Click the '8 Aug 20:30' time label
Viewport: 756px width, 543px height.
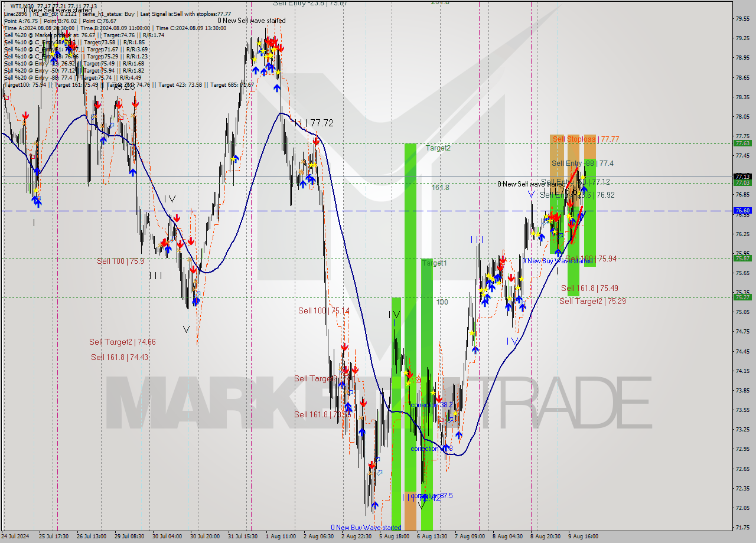(545, 537)
